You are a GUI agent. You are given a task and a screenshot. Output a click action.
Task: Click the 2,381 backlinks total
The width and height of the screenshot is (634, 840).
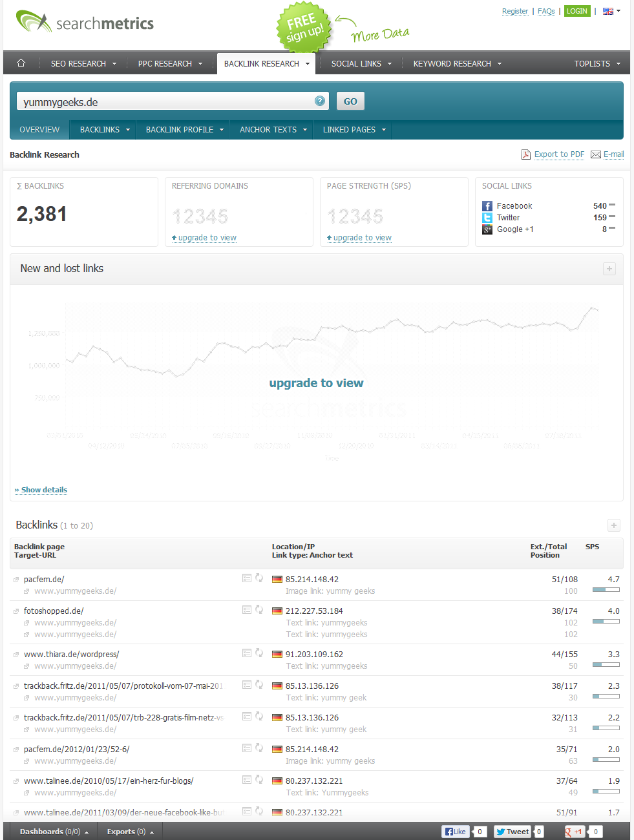click(x=42, y=214)
